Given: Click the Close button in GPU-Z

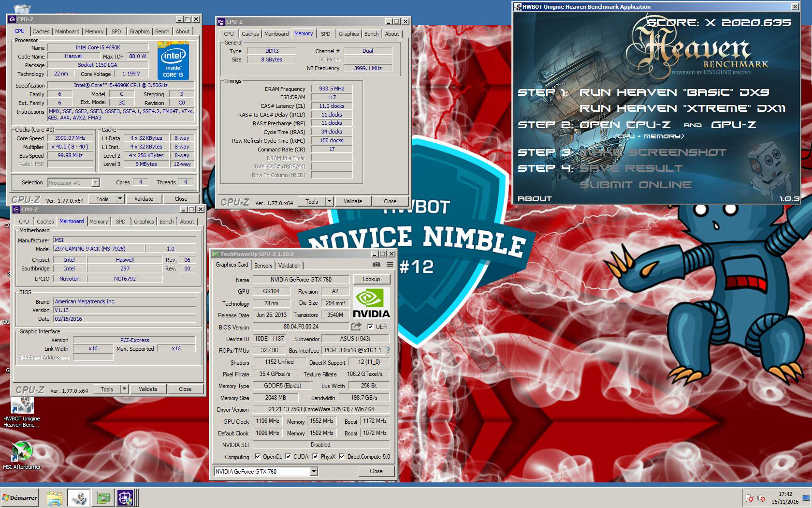Looking at the screenshot, I should pos(376,471).
